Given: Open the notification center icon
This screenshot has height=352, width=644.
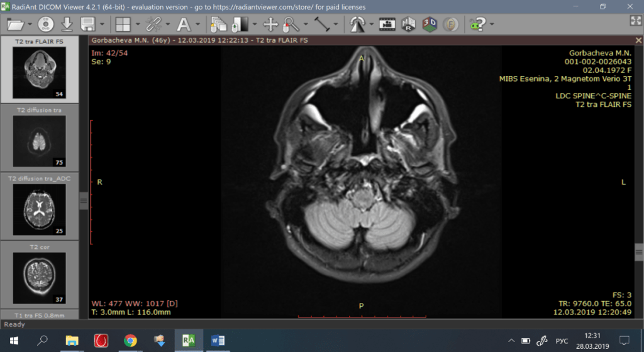Looking at the screenshot, I should [625, 341].
